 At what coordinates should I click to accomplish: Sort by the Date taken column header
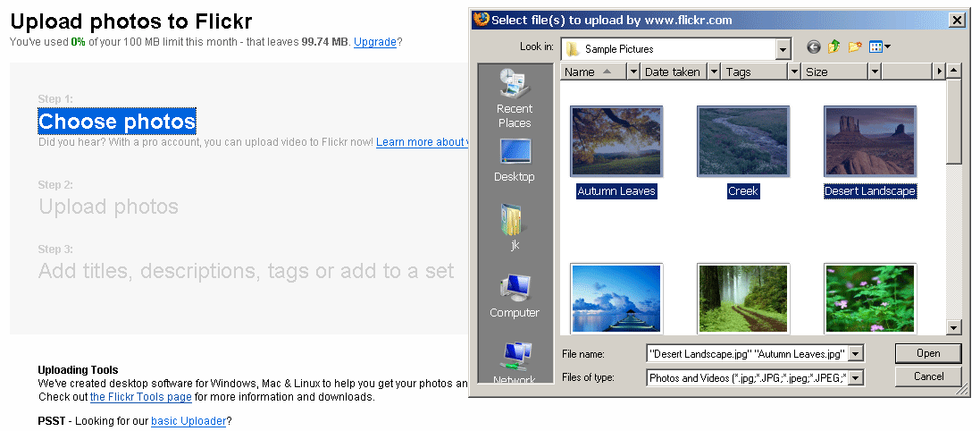tap(674, 72)
